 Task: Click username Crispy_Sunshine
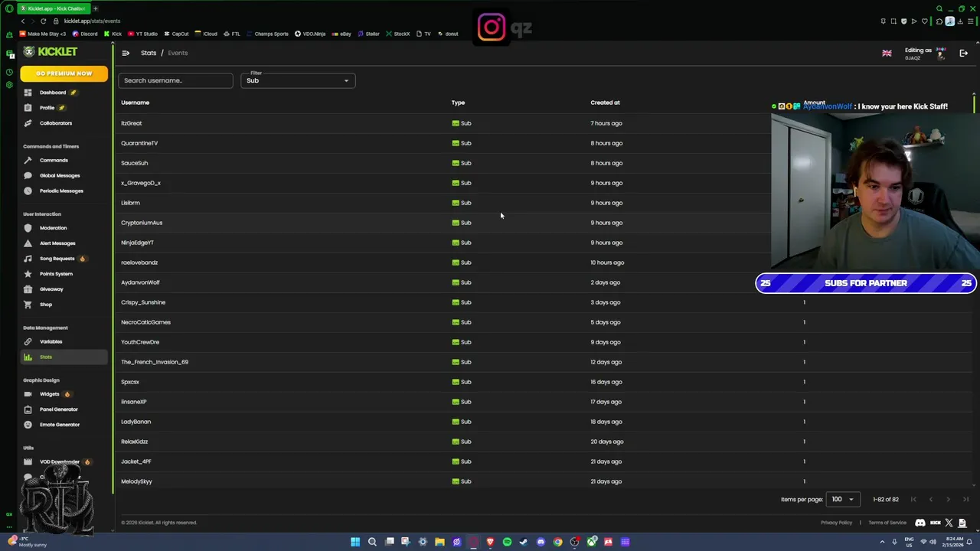[143, 302]
